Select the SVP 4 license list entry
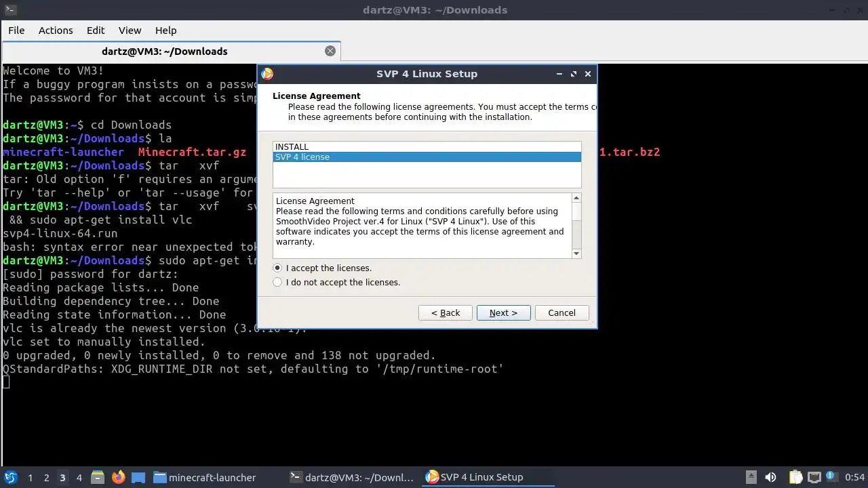Screen dimensions: 868x488 427,157
